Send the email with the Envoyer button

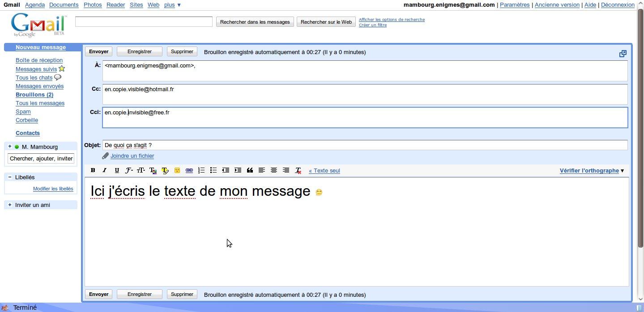click(98, 51)
